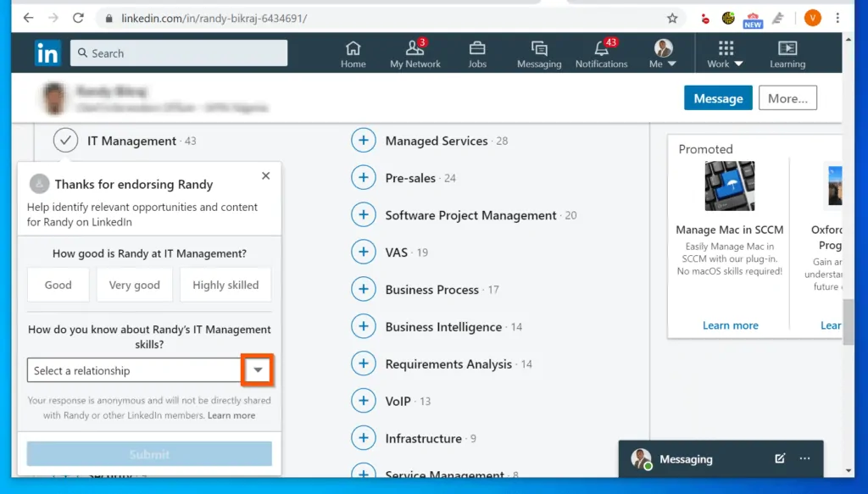The height and width of the screenshot is (494, 868).
Task: Open the IT Management skill name
Action: click(x=131, y=141)
